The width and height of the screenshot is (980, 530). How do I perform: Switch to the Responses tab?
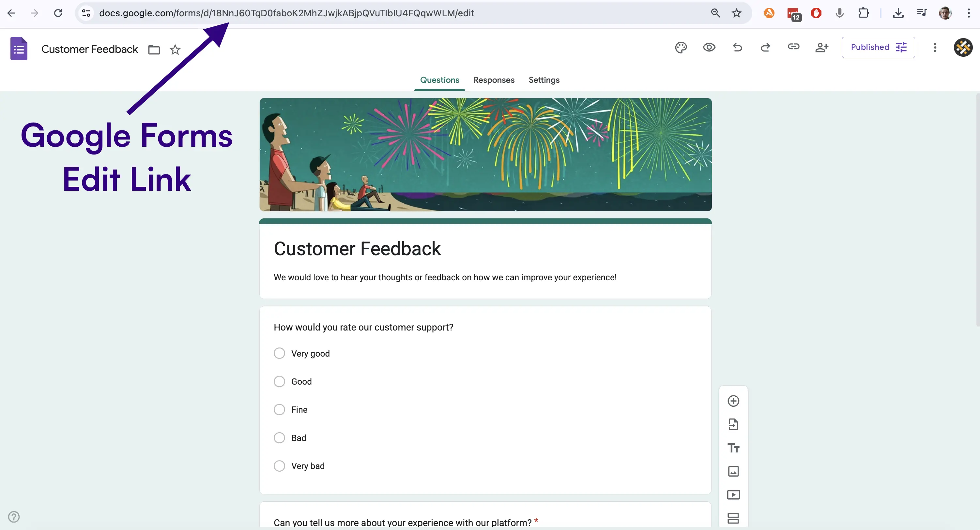[x=493, y=80]
